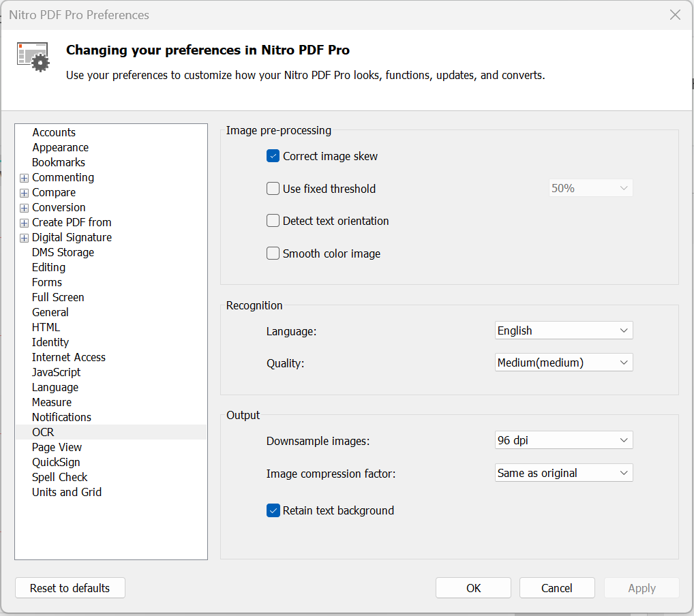This screenshot has height=616, width=694.
Task: Open Image compression factor dropdown
Action: [564, 473]
